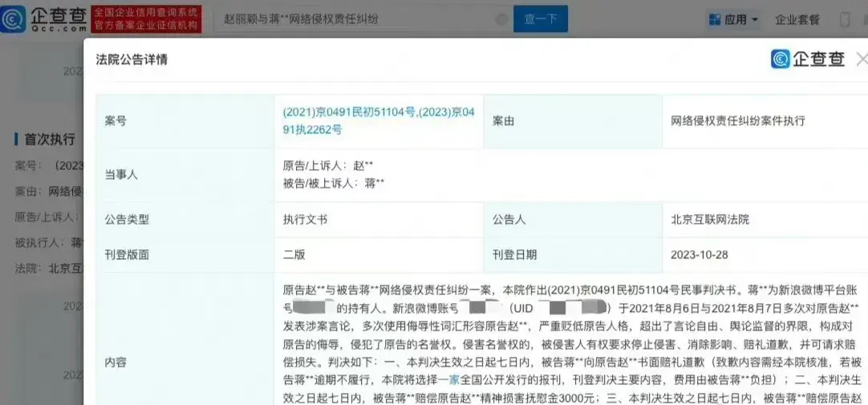Click the 应用 grid icon
This screenshot has width=868, height=405.
[716, 20]
